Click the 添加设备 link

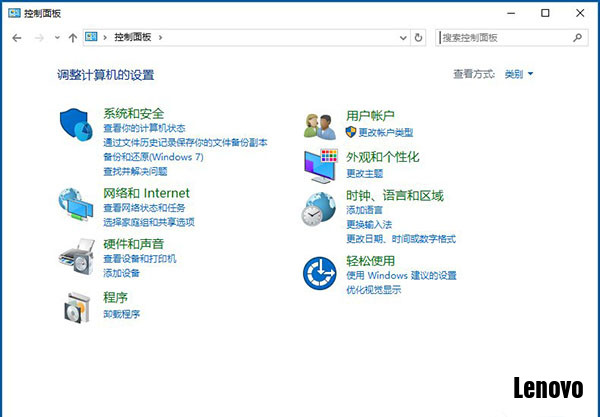pyautogui.click(x=121, y=273)
